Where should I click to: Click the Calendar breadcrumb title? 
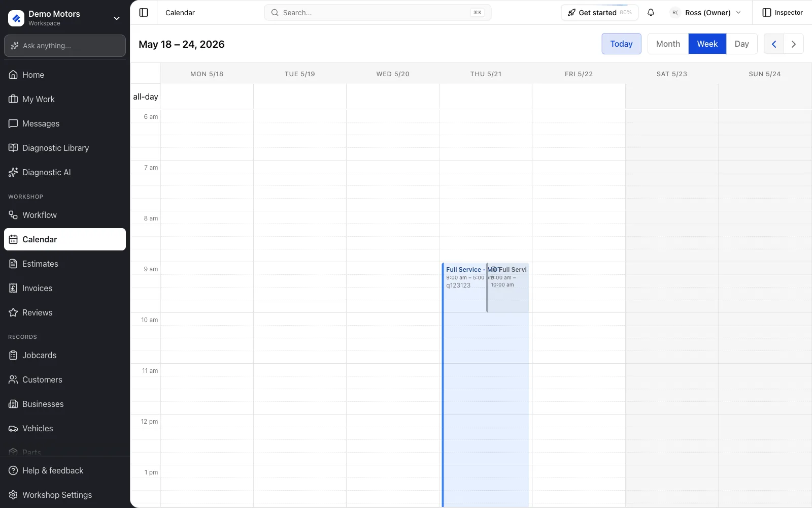[180, 13]
